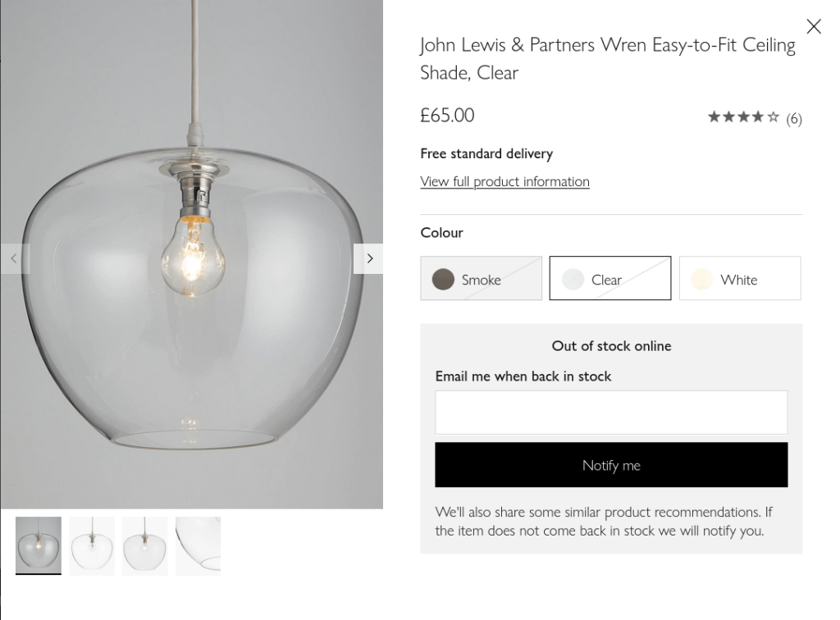Click the Clear swatch circle

(573, 278)
